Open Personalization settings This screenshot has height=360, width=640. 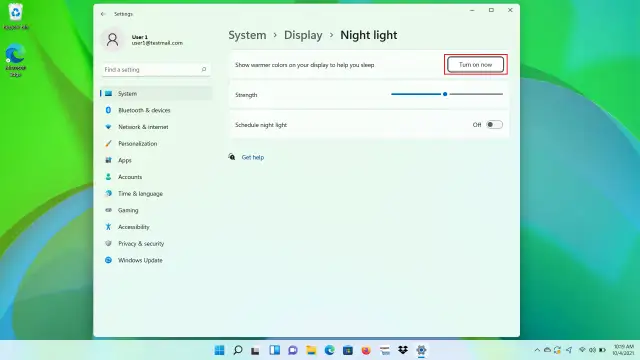pyautogui.click(x=156, y=144)
